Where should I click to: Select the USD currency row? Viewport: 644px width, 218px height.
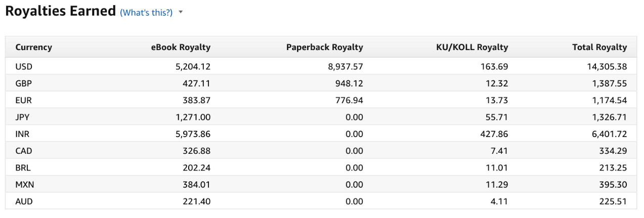point(321,66)
